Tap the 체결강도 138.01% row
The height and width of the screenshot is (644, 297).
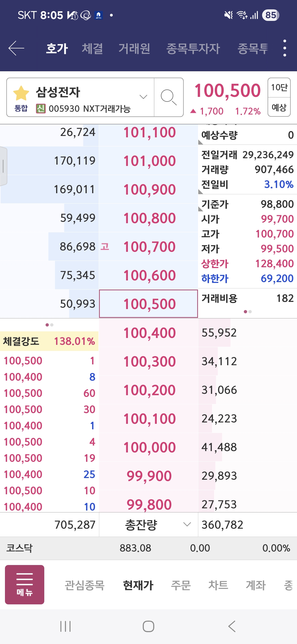pyautogui.click(x=49, y=341)
